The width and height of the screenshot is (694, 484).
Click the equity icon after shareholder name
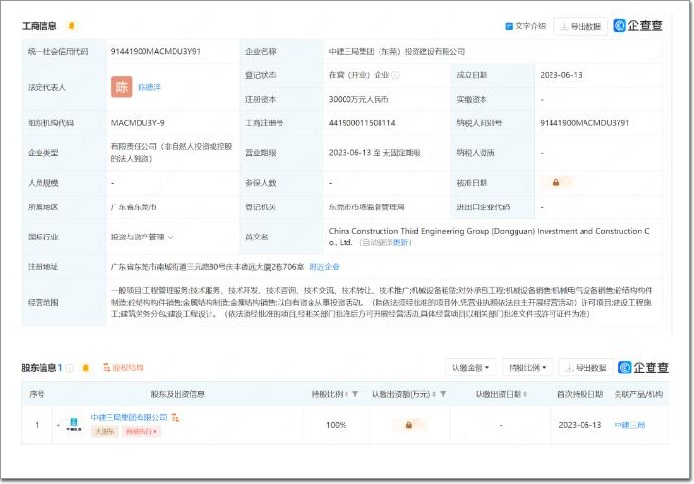point(175,417)
